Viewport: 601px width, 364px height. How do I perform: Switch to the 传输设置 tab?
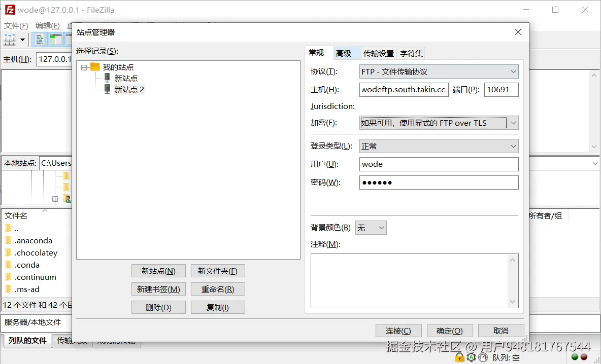click(379, 53)
